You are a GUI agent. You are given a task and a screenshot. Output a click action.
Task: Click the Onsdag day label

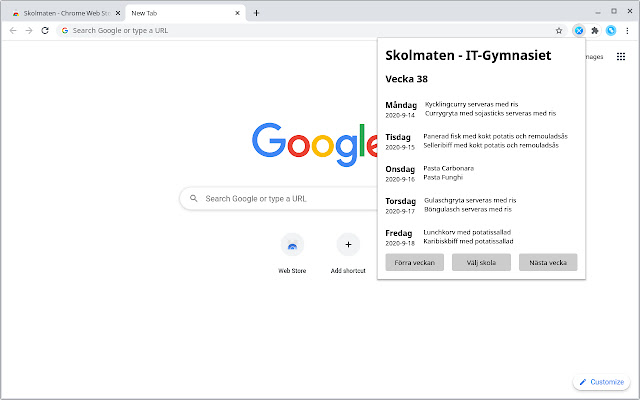pos(400,169)
